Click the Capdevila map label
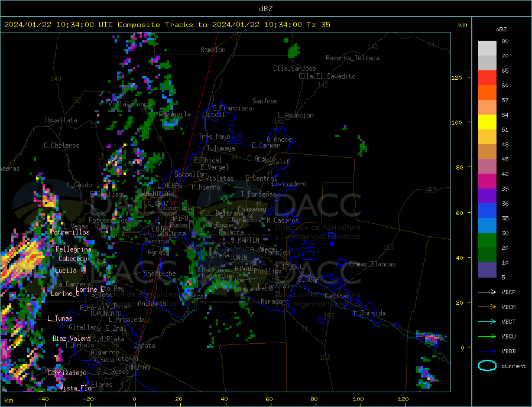This screenshot has width=532, height=407. pyautogui.click(x=175, y=114)
